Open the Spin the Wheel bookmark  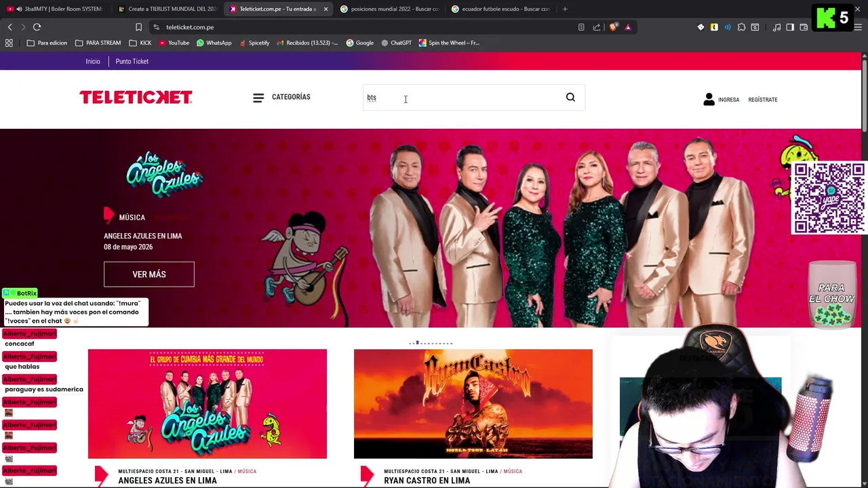[449, 43]
